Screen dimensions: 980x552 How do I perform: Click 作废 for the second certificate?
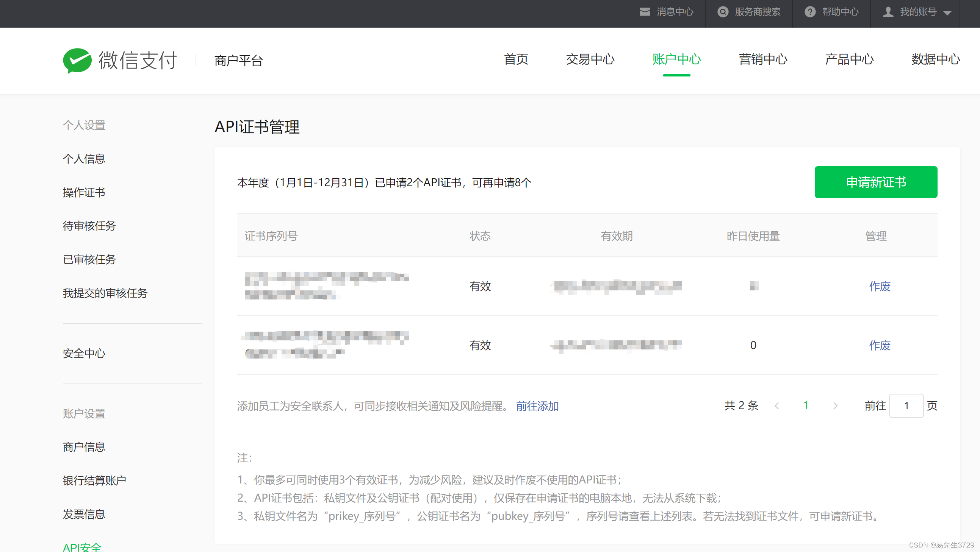point(880,345)
